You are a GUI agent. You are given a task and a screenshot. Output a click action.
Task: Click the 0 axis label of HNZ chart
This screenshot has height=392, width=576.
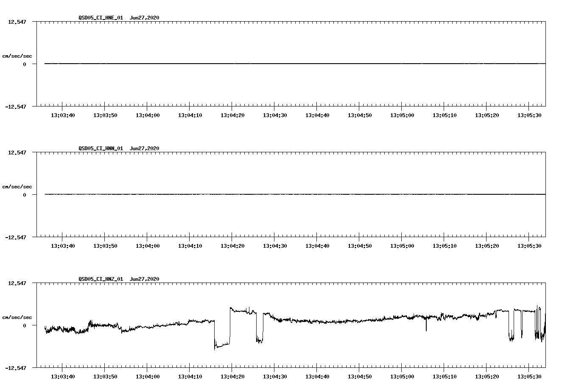[x=25, y=325]
